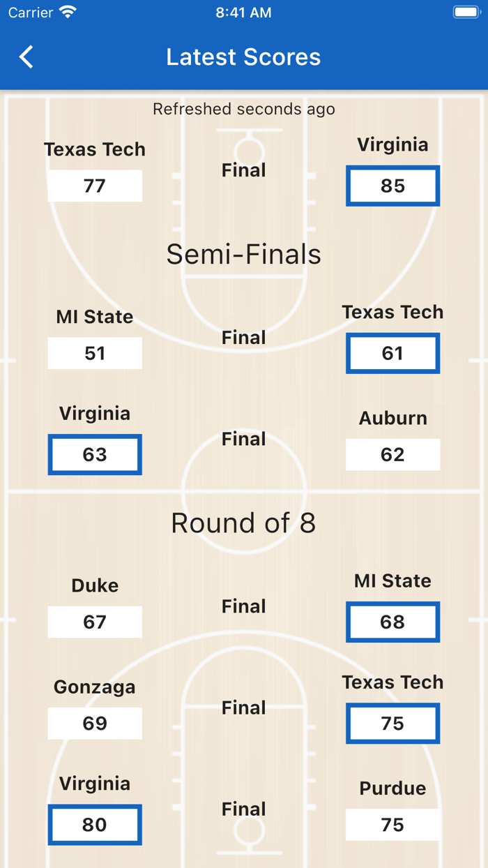This screenshot has height=868, width=488.
Task: Click the Refreshed seconds ago text
Action: click(243, 109)
